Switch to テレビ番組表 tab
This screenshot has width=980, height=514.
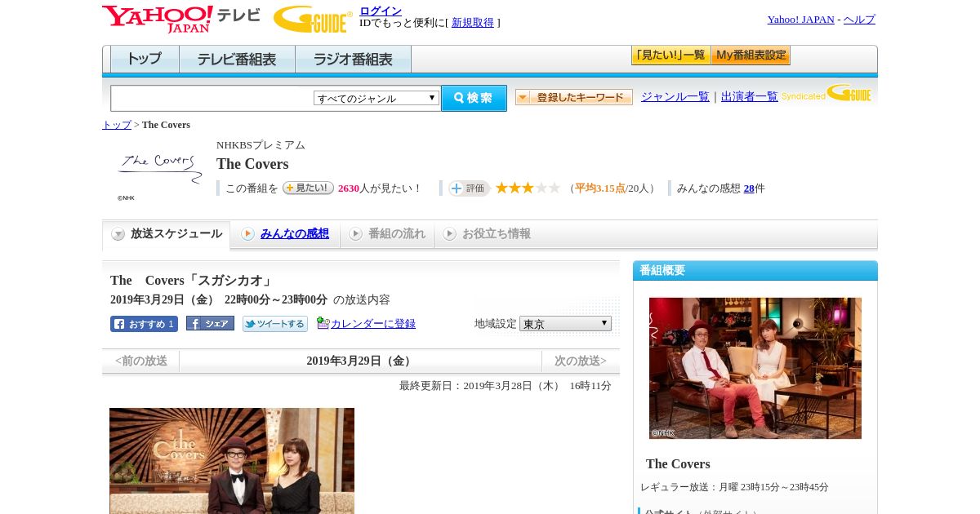(x=237, y=60)
